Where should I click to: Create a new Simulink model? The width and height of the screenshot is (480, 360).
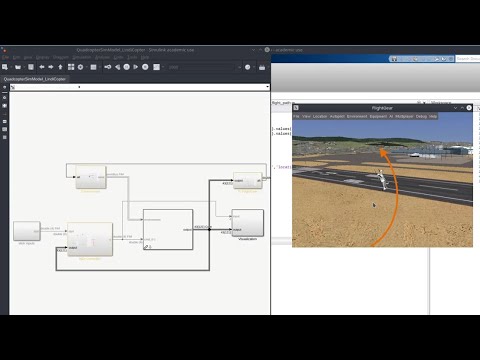(5, 67)
